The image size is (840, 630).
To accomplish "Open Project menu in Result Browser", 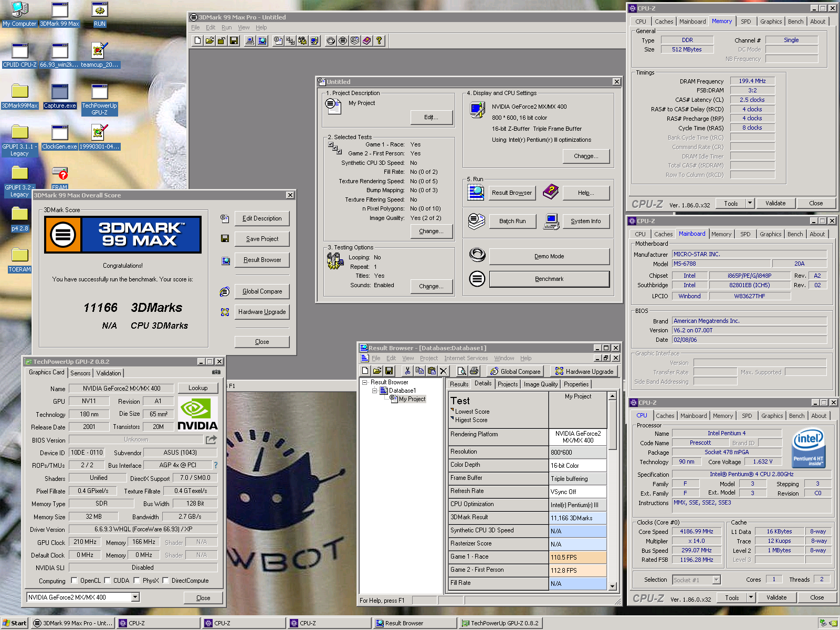I will [428, 358].
